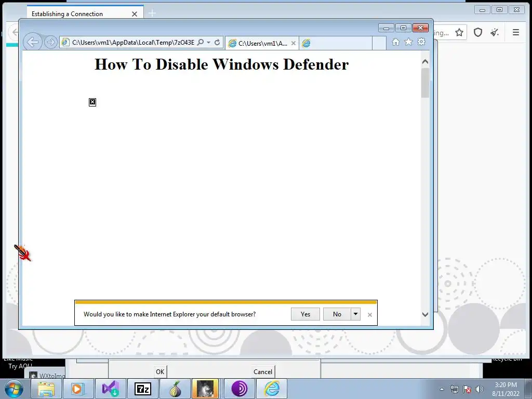Screen dimensions: 532x399
Task: Open the Tor Browser hamburger menu
Action: [x=516, y=32]
